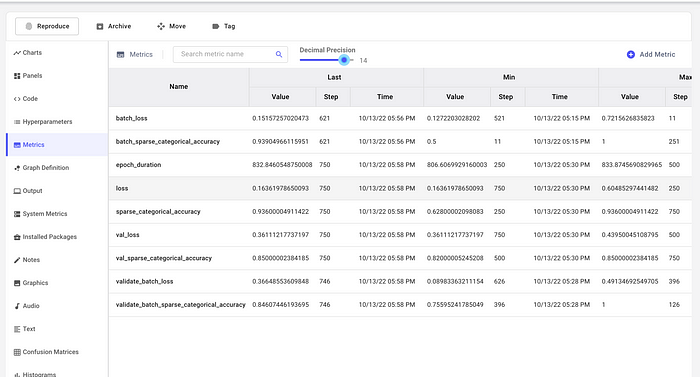Open the Tag option
The image size is (700, 377).
click(223, 26)
